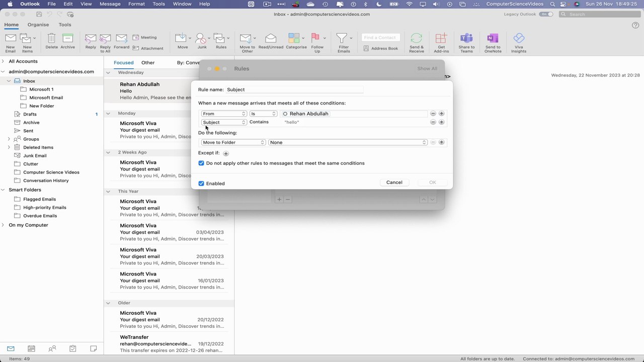Remove the From condition row

tap(433, 114)
